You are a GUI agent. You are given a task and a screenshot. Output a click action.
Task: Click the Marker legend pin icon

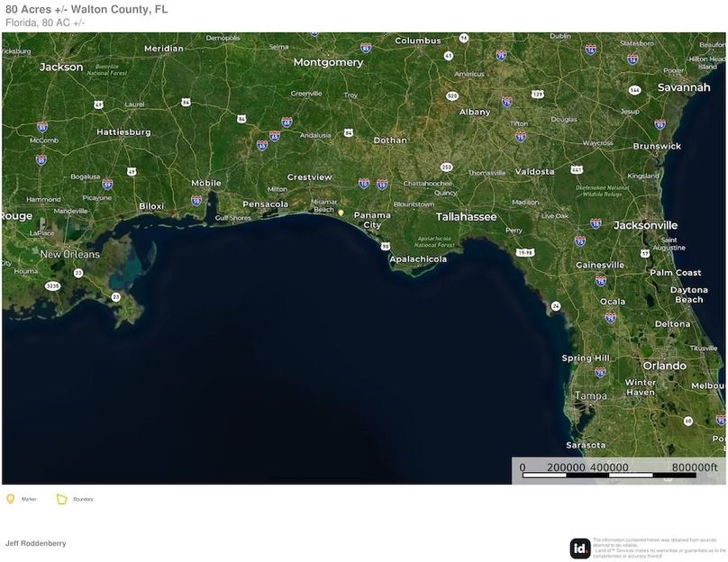click(x=11, y=499)
